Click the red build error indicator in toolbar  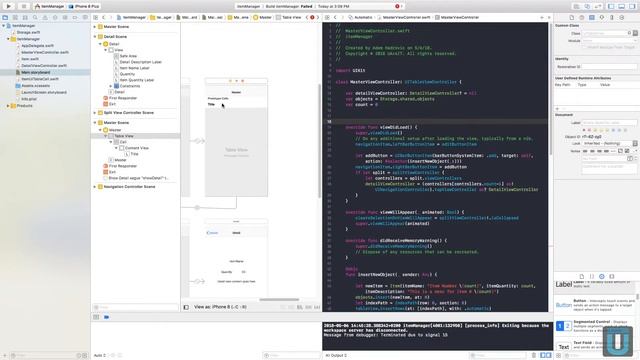click(x=397, y=6)
